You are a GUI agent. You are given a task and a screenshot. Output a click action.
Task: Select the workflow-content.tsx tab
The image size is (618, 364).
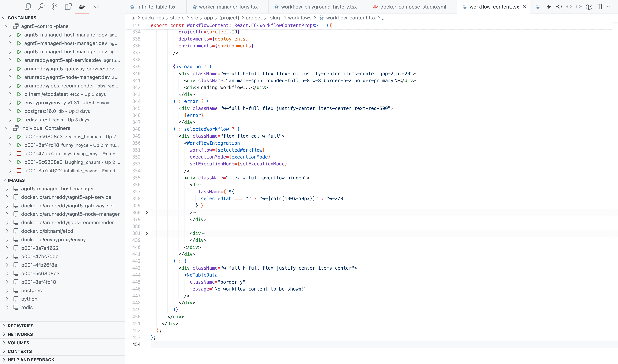pos(494,7)
